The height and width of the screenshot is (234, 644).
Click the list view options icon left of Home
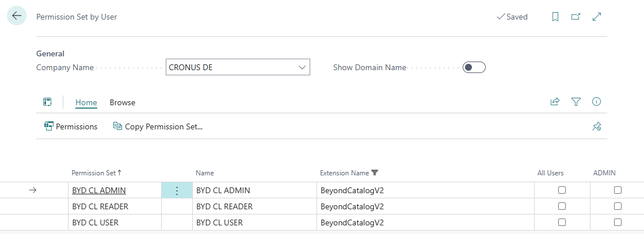pos(47,102)
